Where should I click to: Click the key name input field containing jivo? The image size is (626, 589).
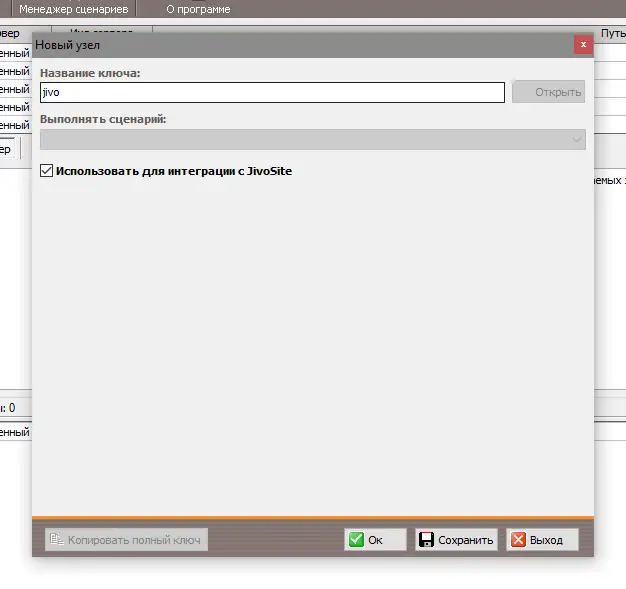272,92
